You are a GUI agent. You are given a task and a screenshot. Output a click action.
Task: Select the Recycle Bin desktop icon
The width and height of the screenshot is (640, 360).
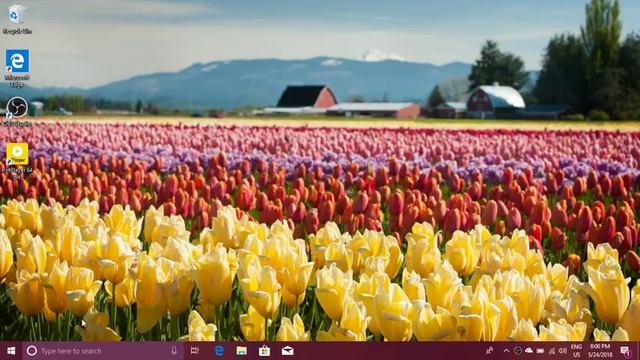click(16, 19)
